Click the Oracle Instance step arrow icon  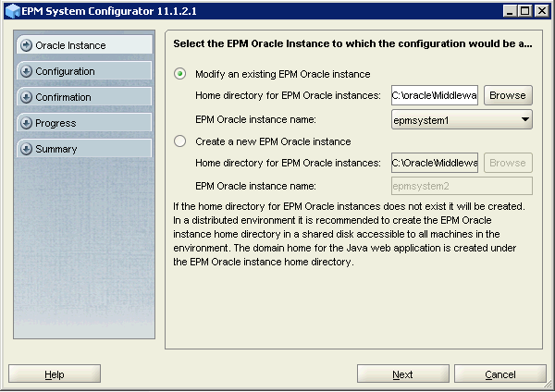26,45
